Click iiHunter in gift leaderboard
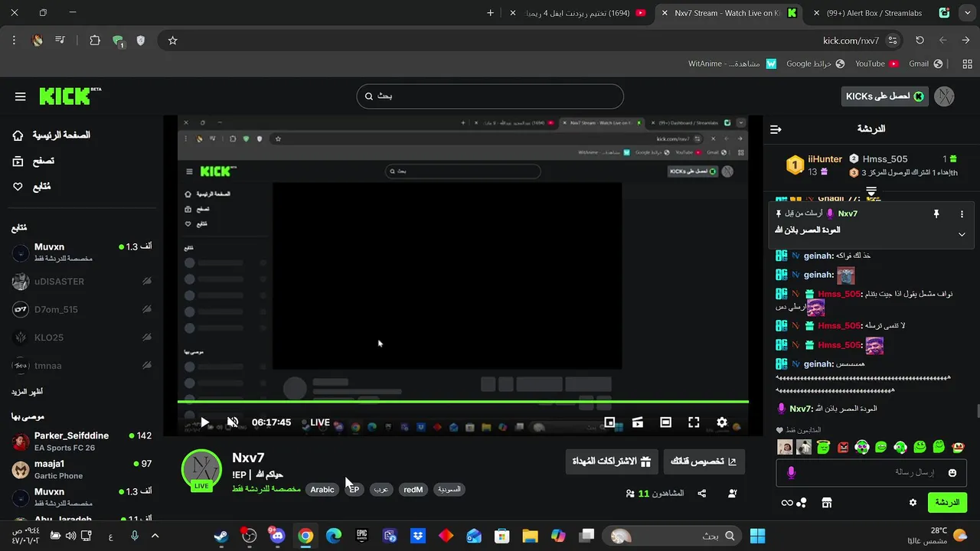The image size is (980, 551). [825, 159]
